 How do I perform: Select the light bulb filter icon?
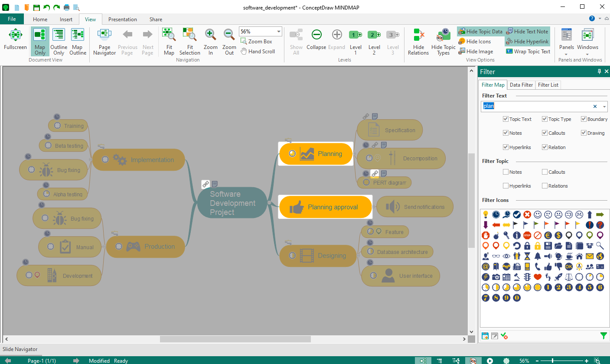pyautogui.click(x=486, y=214)
